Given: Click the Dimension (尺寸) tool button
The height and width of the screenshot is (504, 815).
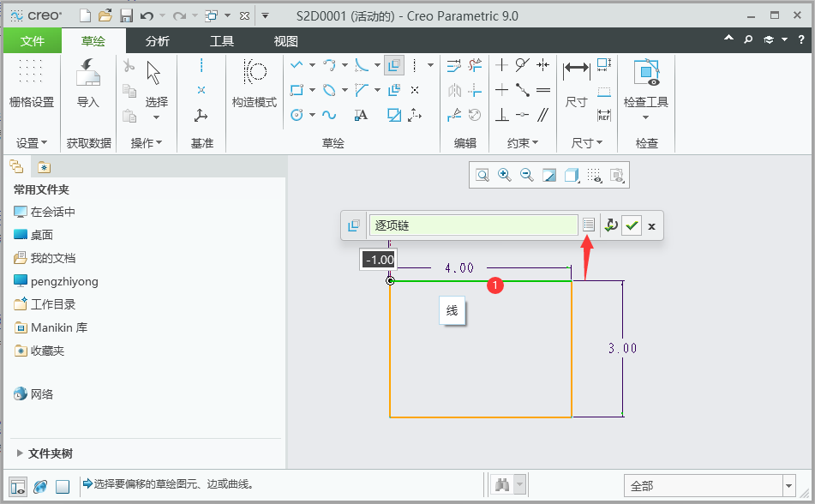Looking at the screenshot, I should [576, 83].
